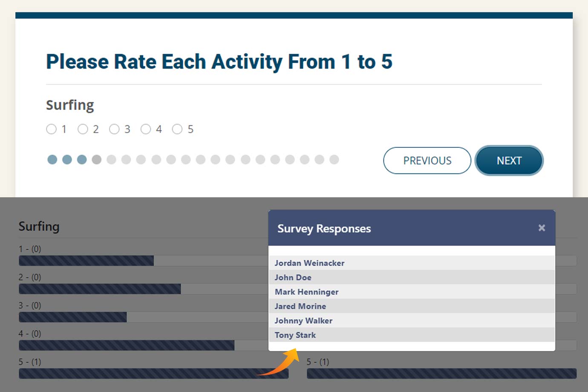Click the last progress step dot
The width and height of the screenshot is (588, 392).
334,160
